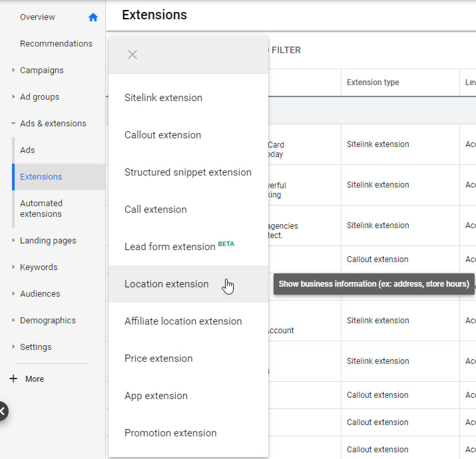Sort by Extension type column header
This screenshot has width=476, height=459.
(373, 82)
